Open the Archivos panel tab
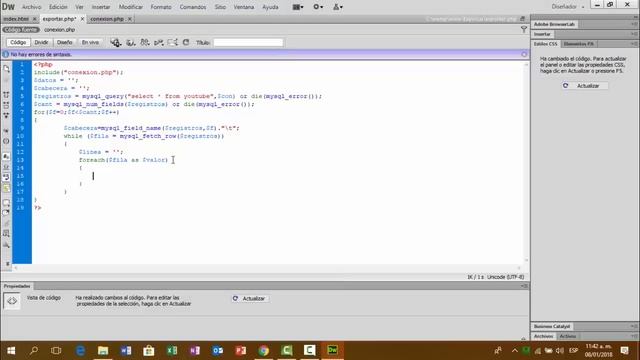The height and width of the screenshot is (360, 640). [x=543, y=336]
